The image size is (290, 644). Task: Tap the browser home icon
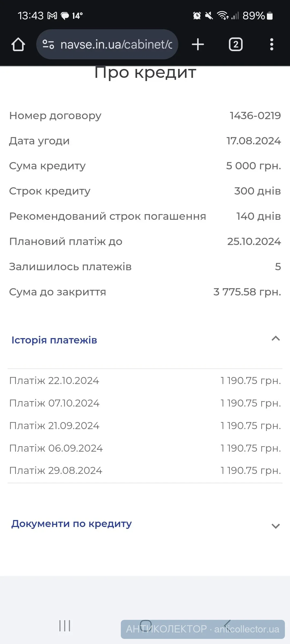tap(18, 45)
